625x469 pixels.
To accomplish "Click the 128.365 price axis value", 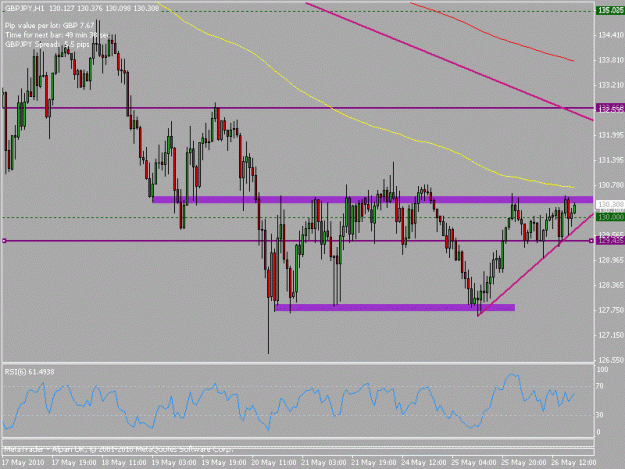I will [x=609, y=285].
